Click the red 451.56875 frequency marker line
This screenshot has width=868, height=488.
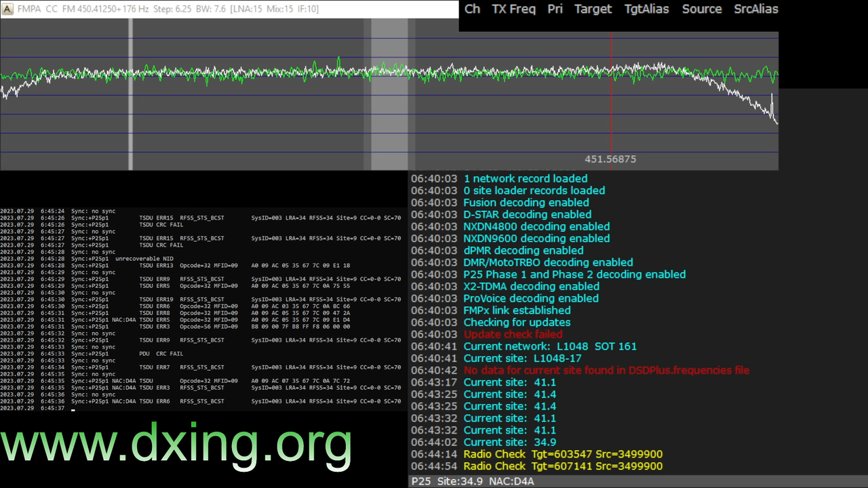(611, 95)
